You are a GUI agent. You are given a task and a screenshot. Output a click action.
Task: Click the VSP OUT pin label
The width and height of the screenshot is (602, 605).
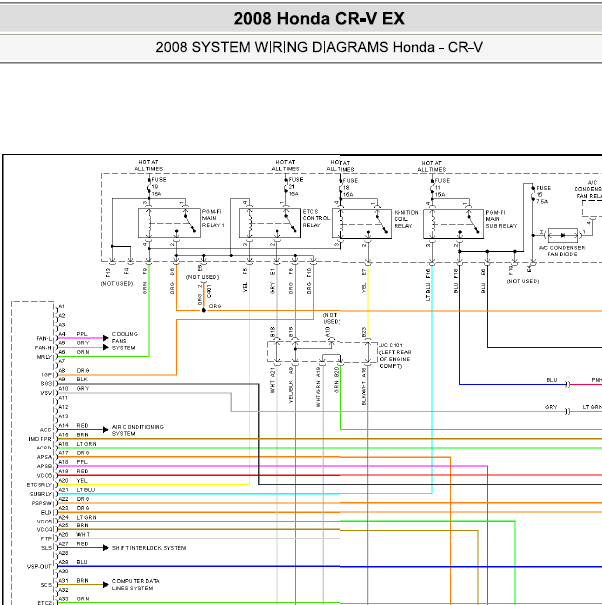[39, 566]
